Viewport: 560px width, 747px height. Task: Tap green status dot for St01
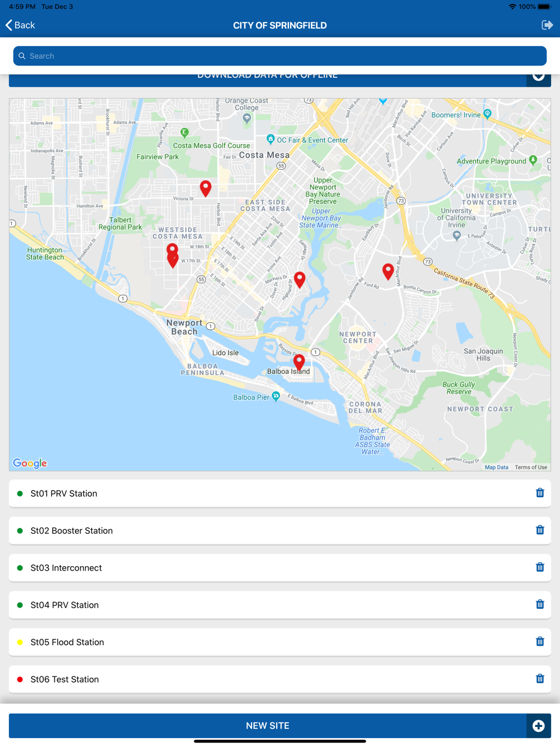click(x=20, y=493)
